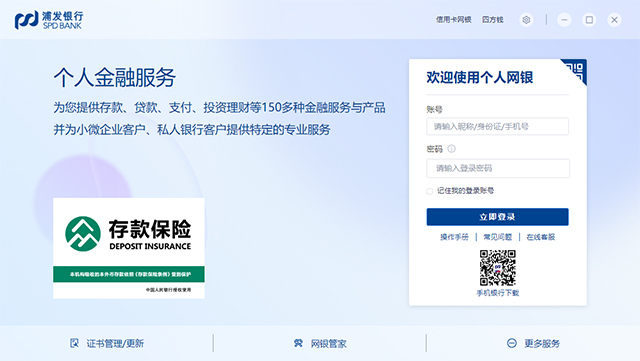The width and height of the screenshot is (640, 361).
Task: Click the 更多服务 circle icon
Action: coord(512,343)
